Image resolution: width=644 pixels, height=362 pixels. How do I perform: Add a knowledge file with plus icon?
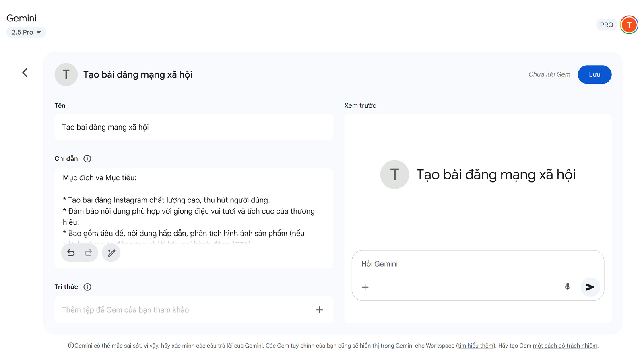(320, 310)
